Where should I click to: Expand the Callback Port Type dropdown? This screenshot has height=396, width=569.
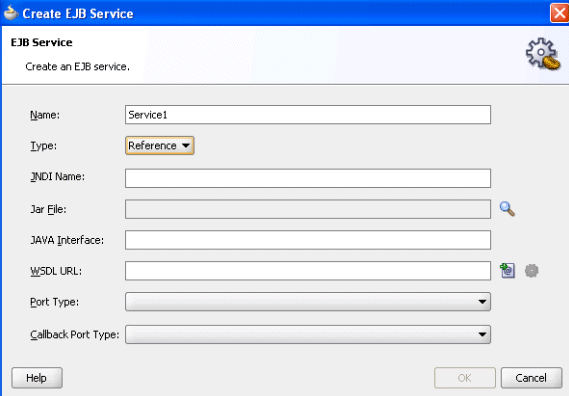pyautogui.click(x=308, y=334)
